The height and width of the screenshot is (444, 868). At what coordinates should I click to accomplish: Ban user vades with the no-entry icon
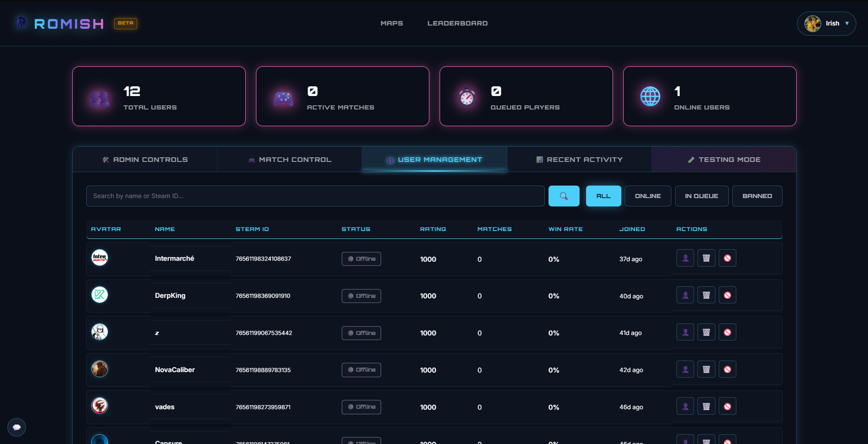[x=728, y=406]
